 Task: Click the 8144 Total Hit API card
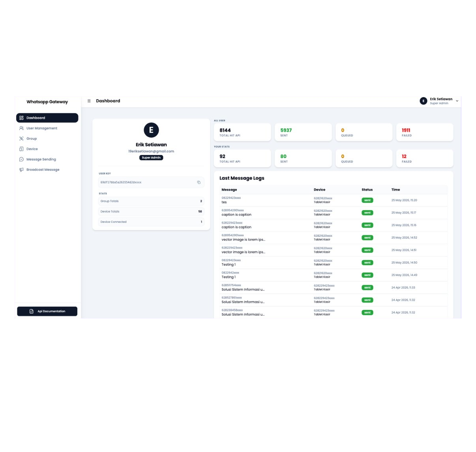[242, 132]
